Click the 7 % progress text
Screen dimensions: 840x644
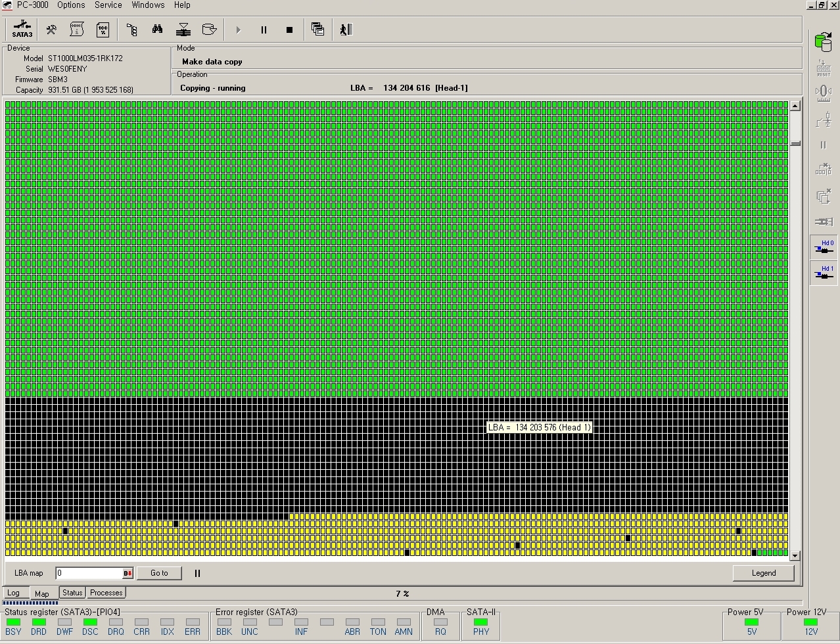pyautogui.click(x=402, y=594)
